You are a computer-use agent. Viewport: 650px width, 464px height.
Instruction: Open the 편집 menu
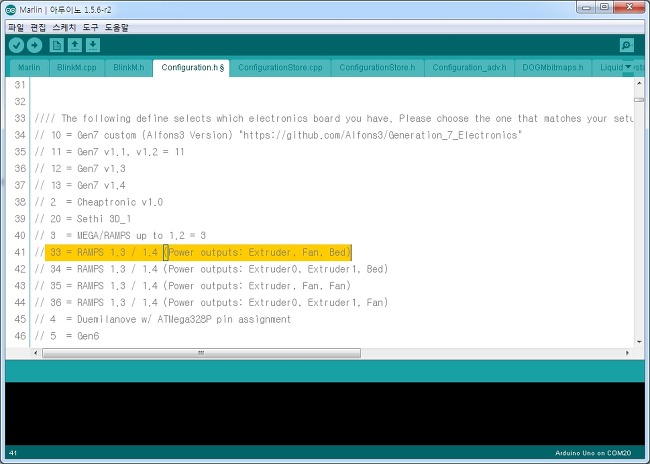coord(38,28)
